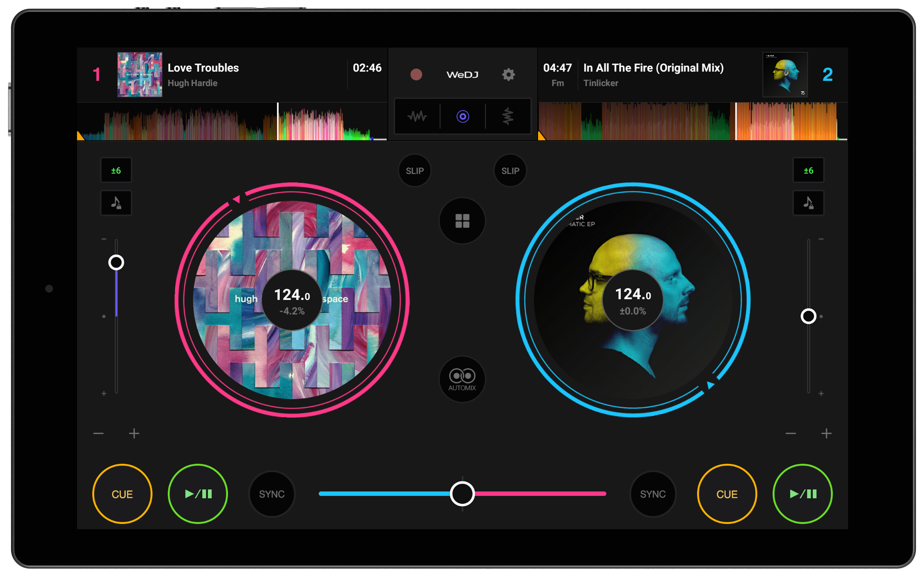Screen dimensions: 924x576
Task: Start recording with the red record button
Action: click(x=417, y=75)
